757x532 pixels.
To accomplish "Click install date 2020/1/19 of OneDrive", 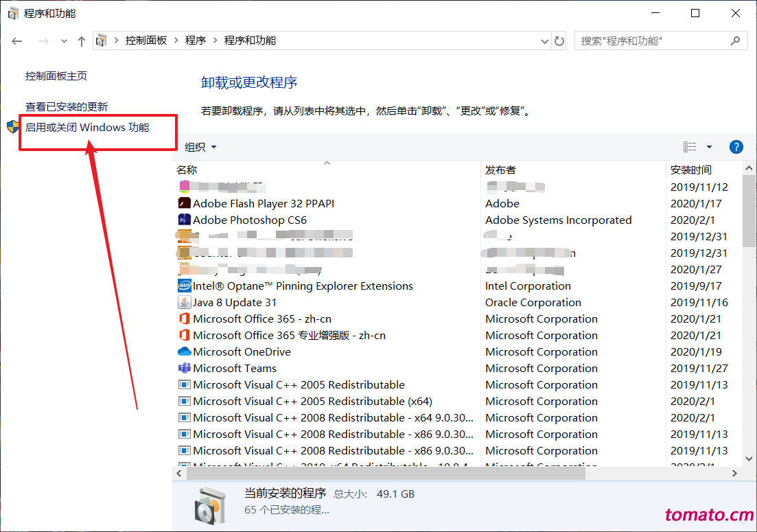I will 696,352.
